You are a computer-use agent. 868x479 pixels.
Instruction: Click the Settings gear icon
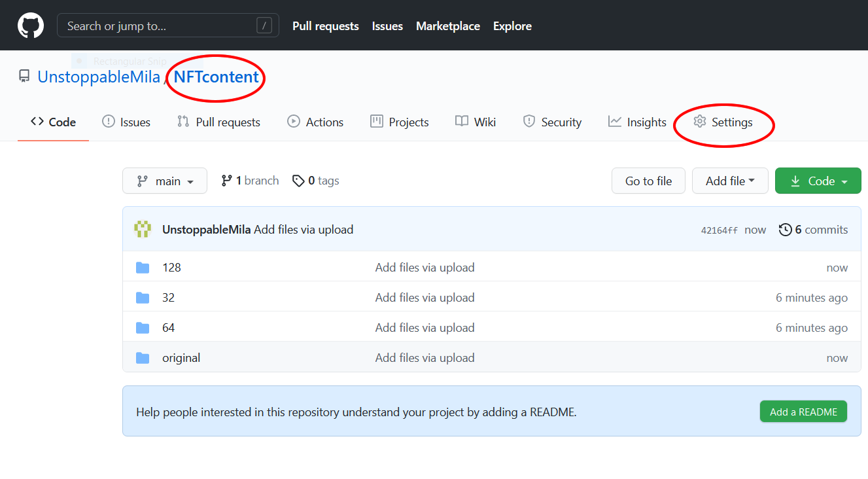click(x=700, y=121)
